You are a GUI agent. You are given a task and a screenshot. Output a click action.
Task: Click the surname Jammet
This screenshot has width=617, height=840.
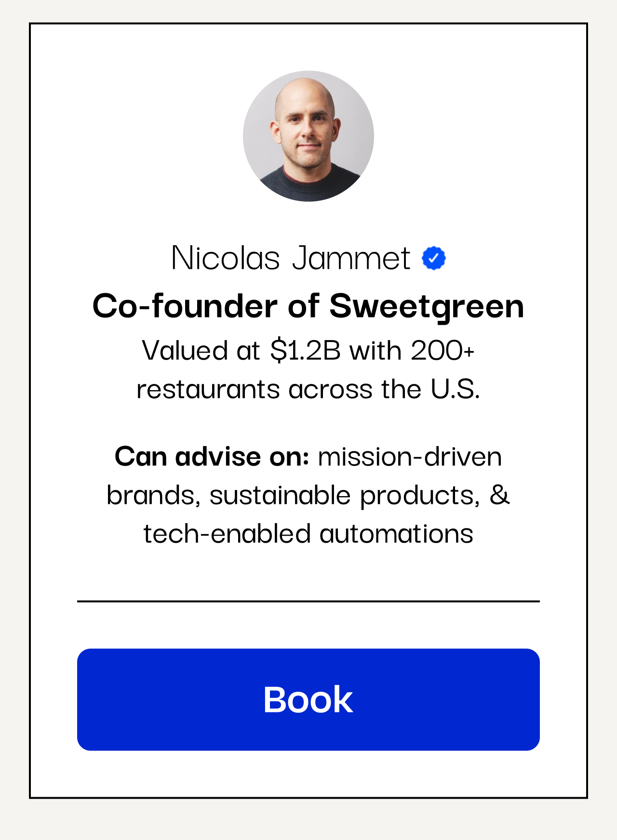pos(351,258)
